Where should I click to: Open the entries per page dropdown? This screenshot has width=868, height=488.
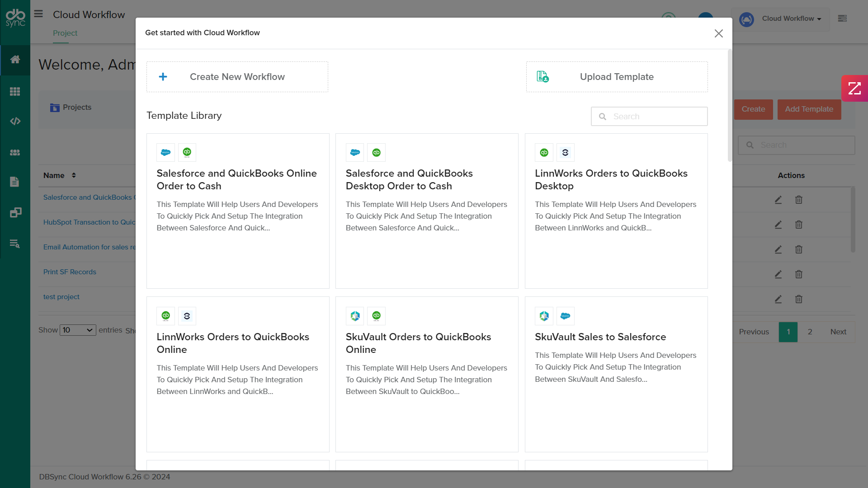click(x=78, y=330)
